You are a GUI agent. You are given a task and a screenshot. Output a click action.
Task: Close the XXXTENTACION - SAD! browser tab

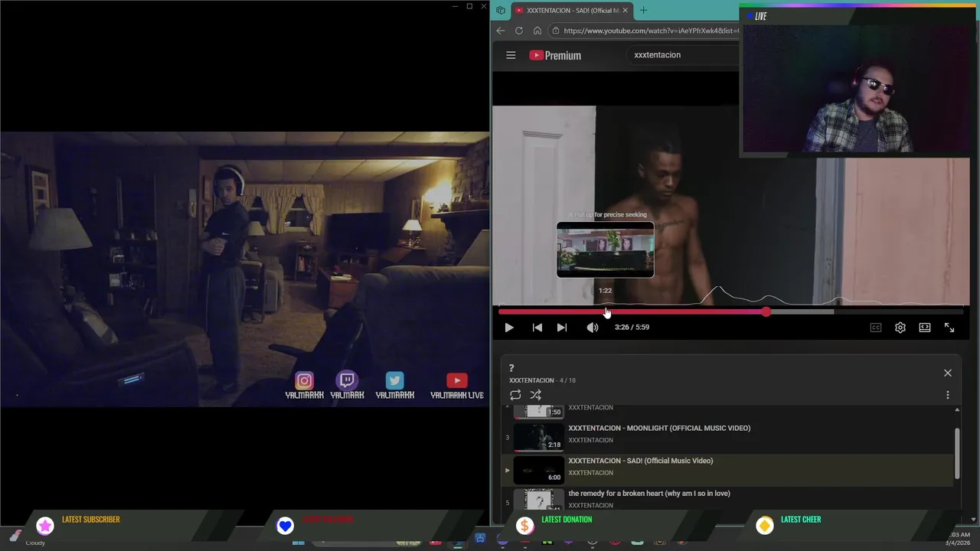click(x=625, y=10)
